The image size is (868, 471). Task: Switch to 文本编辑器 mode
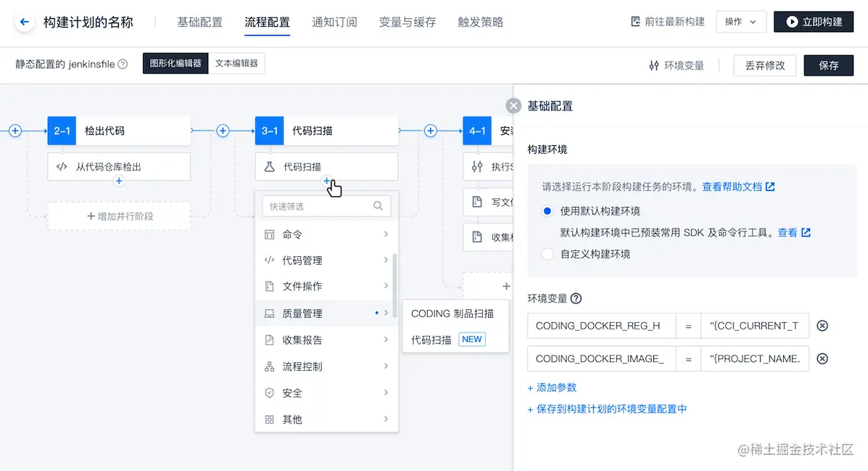click(236, 63)
